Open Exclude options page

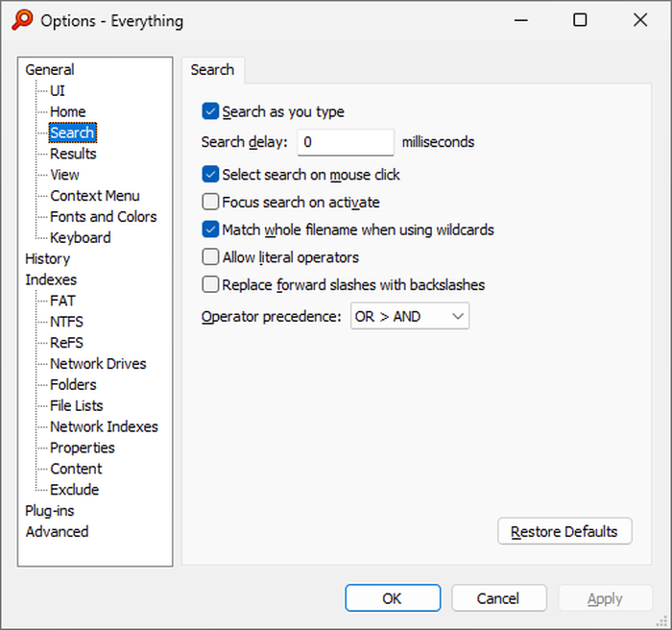click(75, 490)
